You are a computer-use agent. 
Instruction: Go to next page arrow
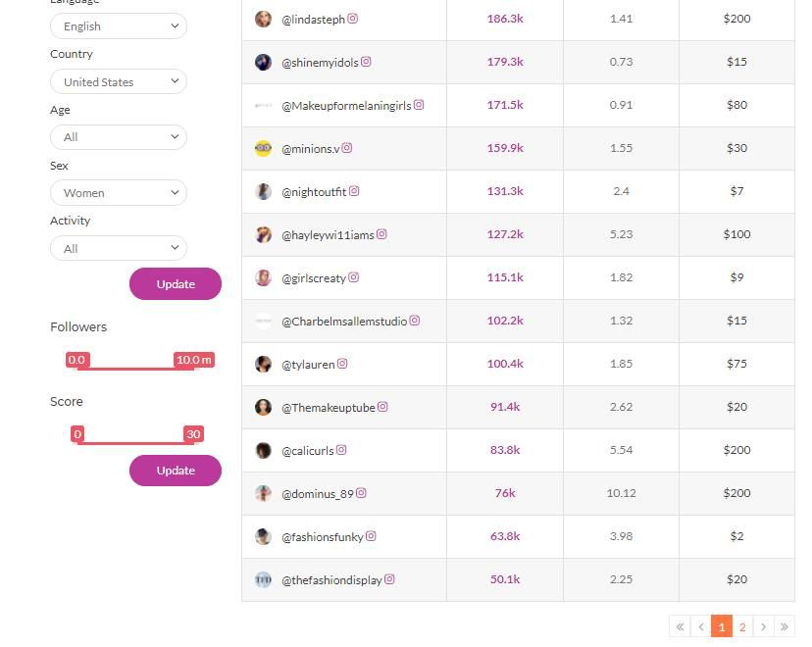[763, 626]
